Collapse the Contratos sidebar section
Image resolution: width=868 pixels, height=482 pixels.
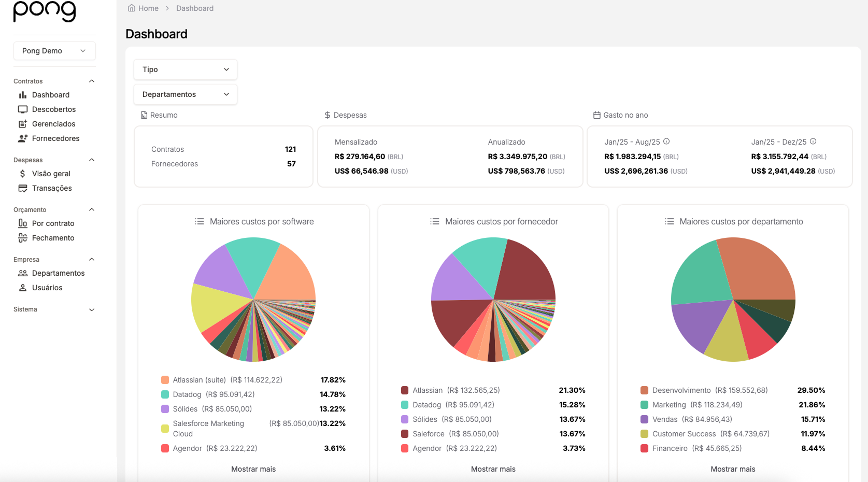tap(92, 81)
